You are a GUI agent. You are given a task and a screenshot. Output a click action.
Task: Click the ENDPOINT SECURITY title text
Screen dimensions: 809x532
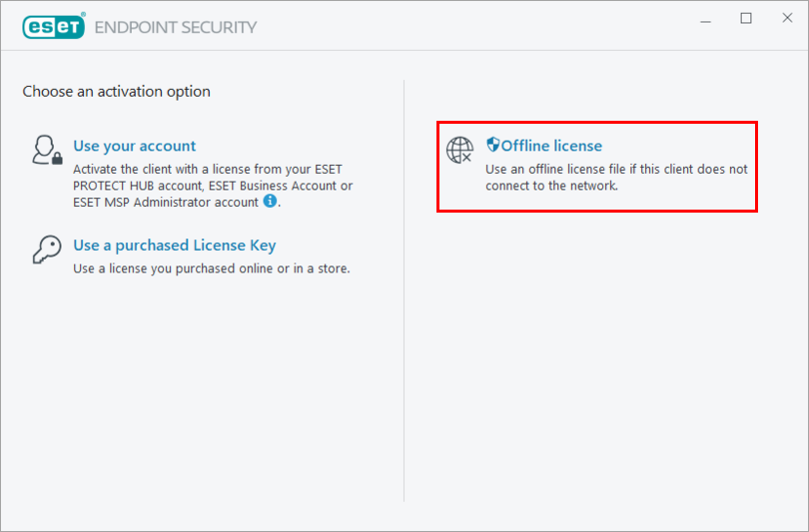[176, 27]
